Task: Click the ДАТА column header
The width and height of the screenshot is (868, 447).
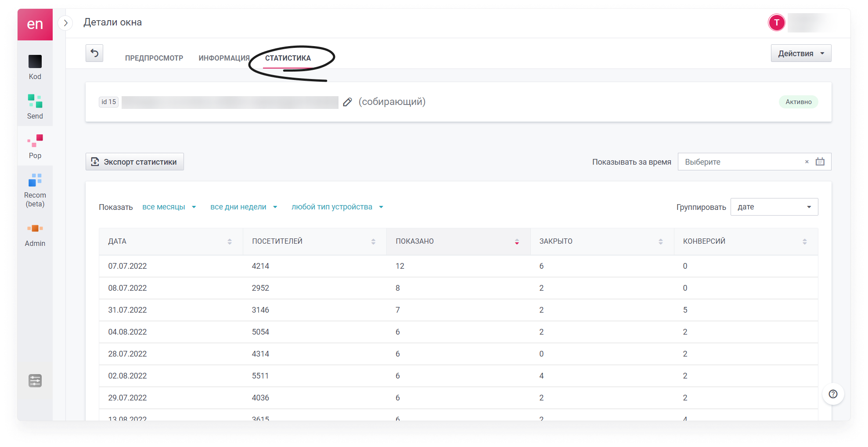Action: click(171, 242)
